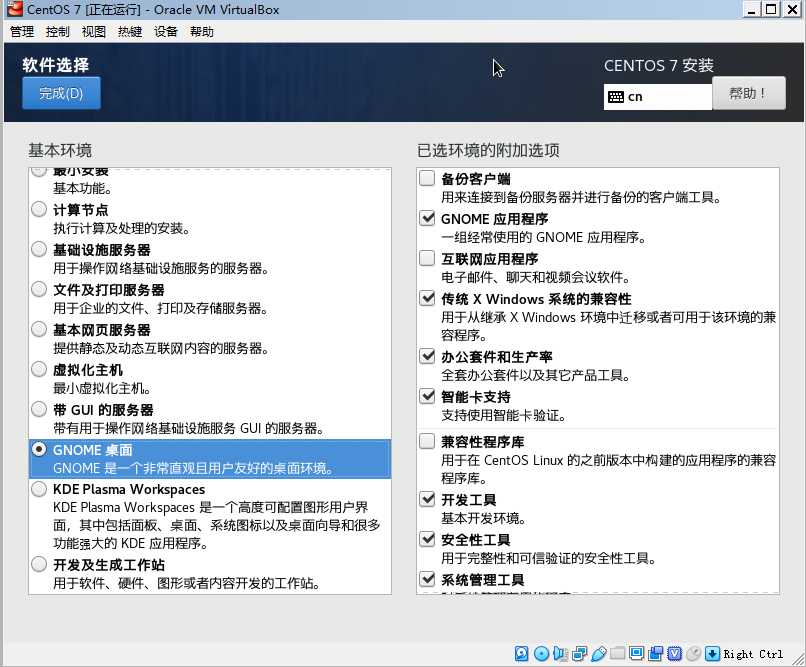Click the text 用于企业的文件、打印及存储服务器。
806x667 pixels.
coord(161,308)
